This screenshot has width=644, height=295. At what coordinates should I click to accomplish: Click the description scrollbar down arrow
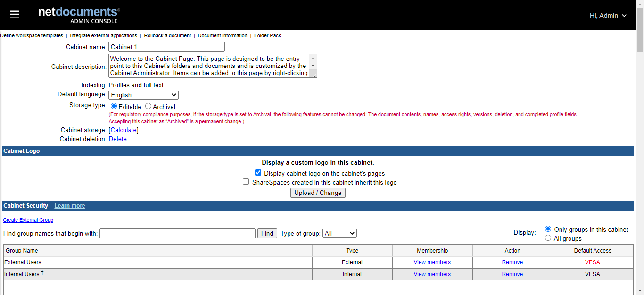313,66
